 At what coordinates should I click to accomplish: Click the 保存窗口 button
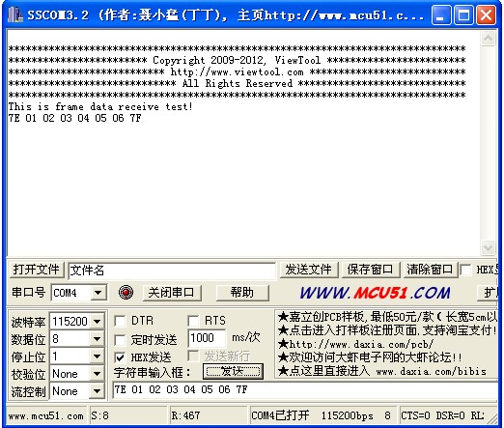pos(370,270)
